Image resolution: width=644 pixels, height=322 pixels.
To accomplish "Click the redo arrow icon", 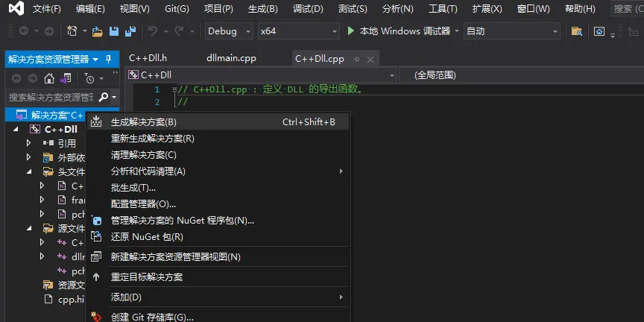I will click(x=179, y=31).
